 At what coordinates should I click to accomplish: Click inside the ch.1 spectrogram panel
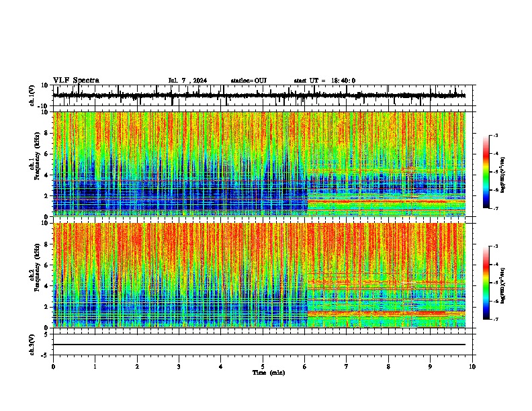coord(259,164)
